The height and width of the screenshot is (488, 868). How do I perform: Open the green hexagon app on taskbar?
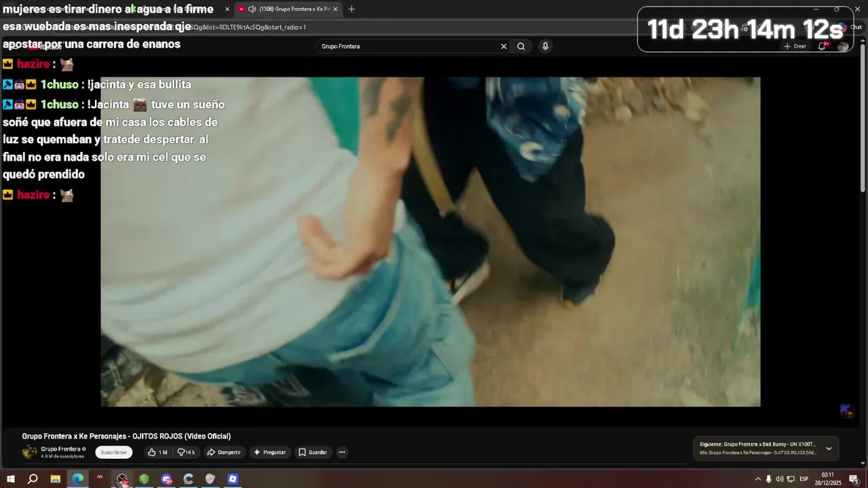pos(144,479)
